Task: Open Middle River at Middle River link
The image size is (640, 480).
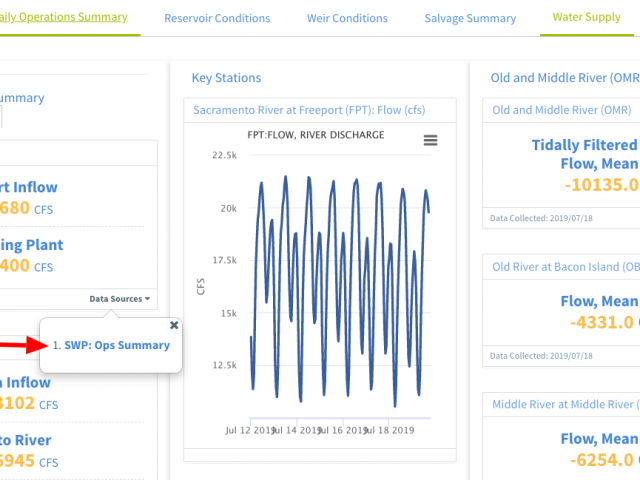Action: coord(566,404)
